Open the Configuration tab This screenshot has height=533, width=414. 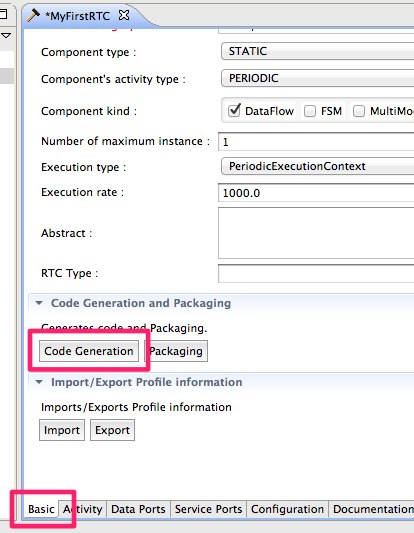(x=288, y=509)
